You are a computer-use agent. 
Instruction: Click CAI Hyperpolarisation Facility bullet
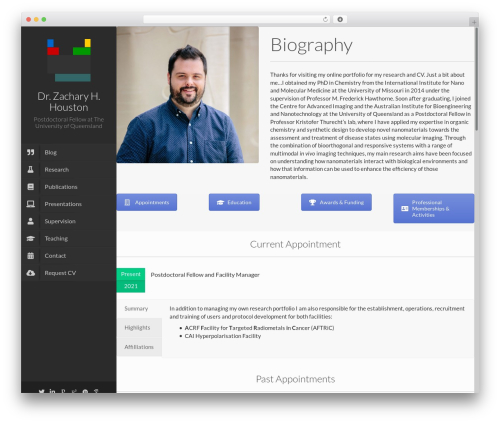(x=223, y=336)
